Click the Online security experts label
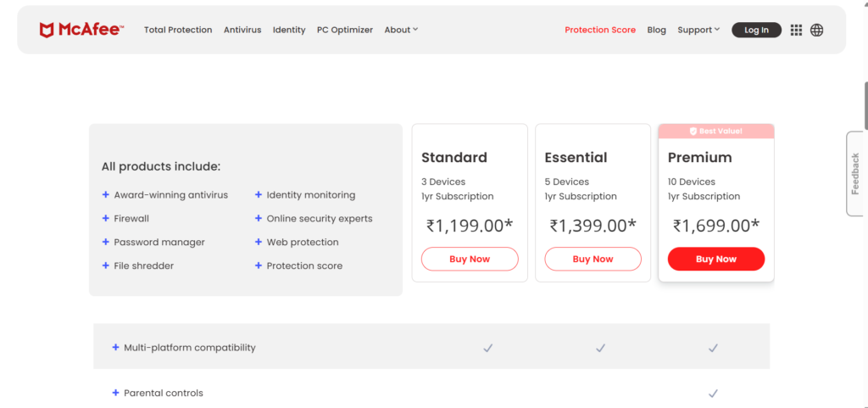The width and height of the screenshot is (868, 408). point(320,219)
